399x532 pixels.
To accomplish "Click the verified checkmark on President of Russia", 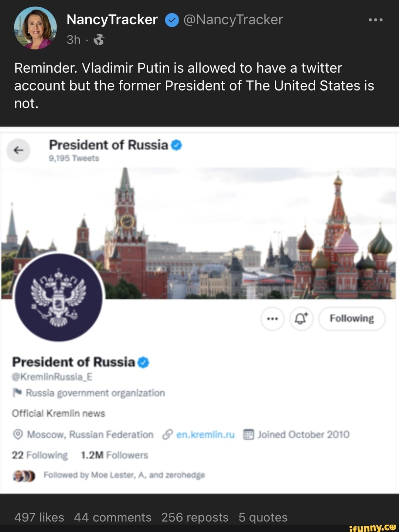I will click(x=145, y=362).
